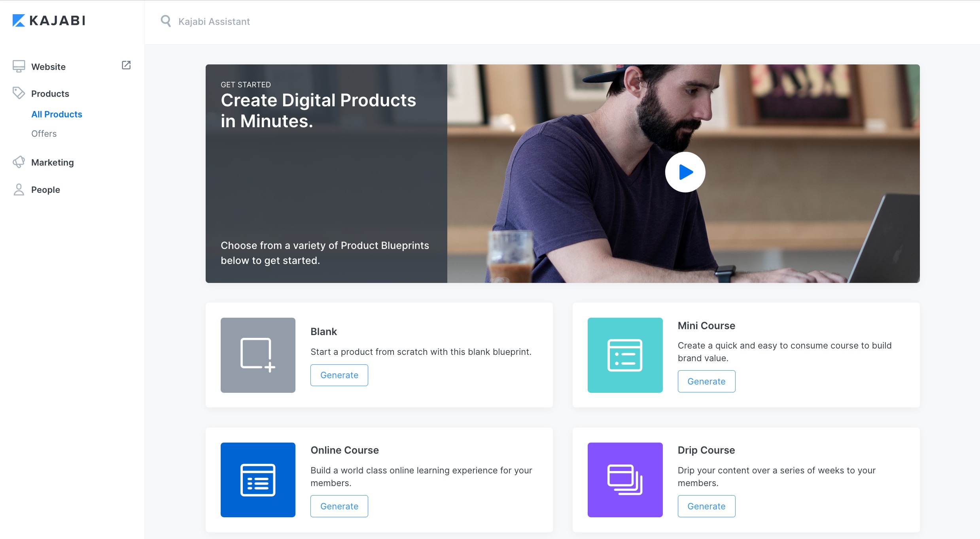Play the Get Started video
The image size is (980, 539).
[x=685, y=172]
